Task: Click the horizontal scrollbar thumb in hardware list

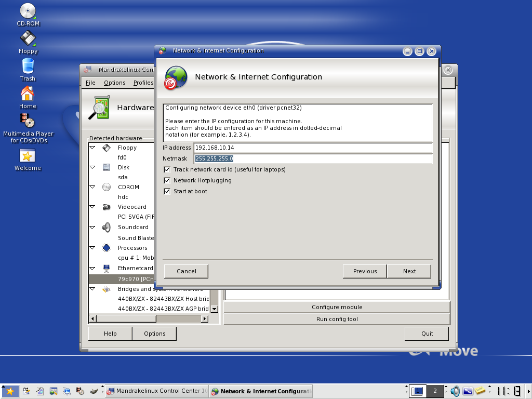Action: [x=126, y=318]
